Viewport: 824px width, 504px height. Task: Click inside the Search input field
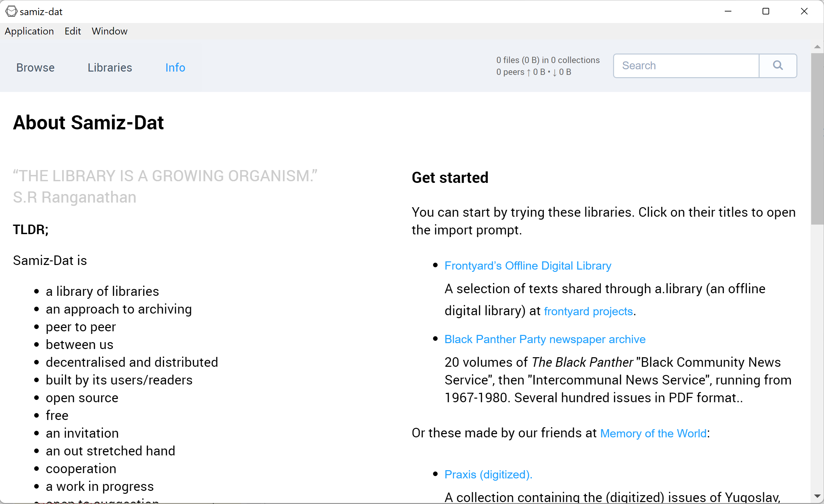686,66
